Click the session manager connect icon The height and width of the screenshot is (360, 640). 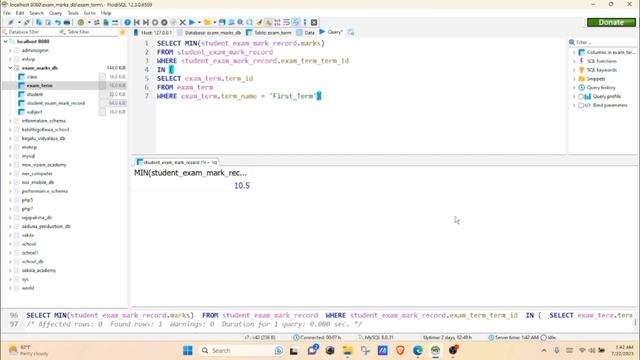11,22
